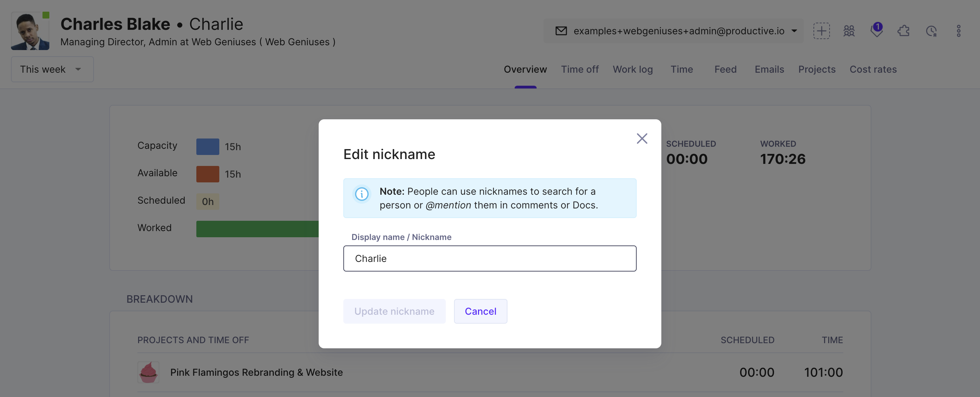
Task: Click the orange Available color bar
Action: (207, 174)
